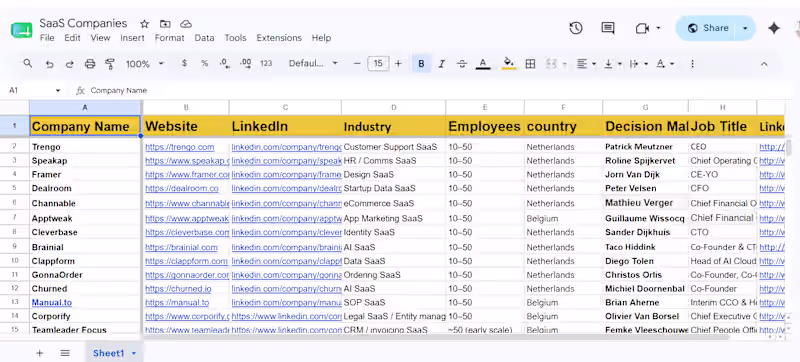Open the Insert menu
Viewport: 800px width, 362px height.
pos(132,38)
